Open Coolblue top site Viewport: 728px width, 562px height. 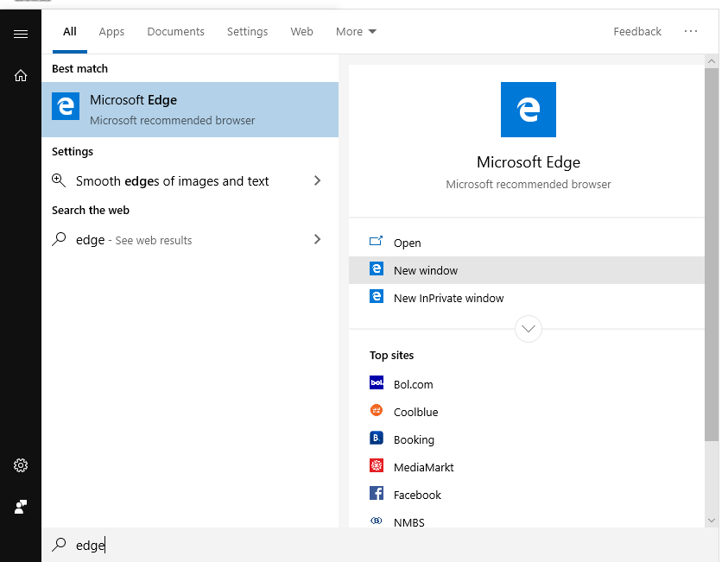(527, 412)
